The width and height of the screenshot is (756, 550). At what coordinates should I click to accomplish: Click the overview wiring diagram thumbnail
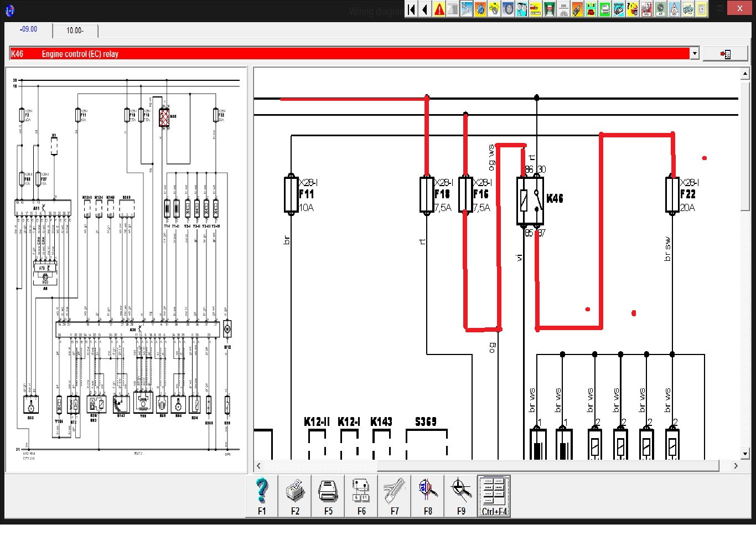[126, 269]
